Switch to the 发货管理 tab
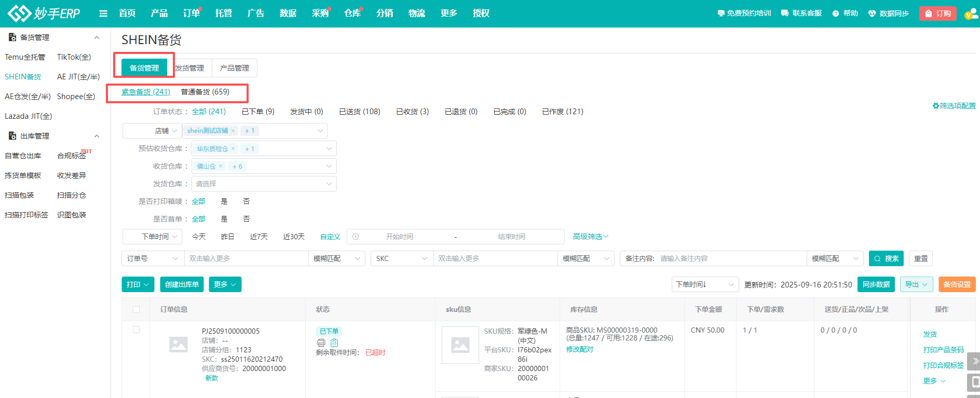Screen dimensions: 980x398 [189, 68]
